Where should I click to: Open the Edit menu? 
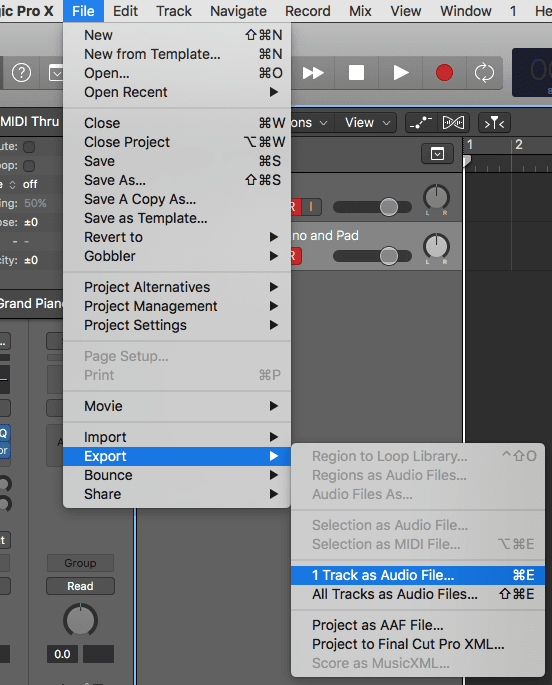(x=125, y=11)
